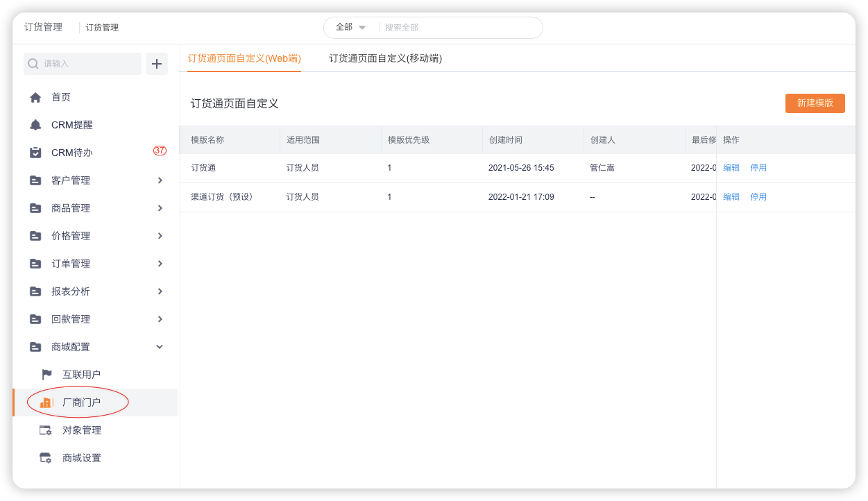
Task: Click the creator name 管仁嵩
Action: tap(602, 168)
